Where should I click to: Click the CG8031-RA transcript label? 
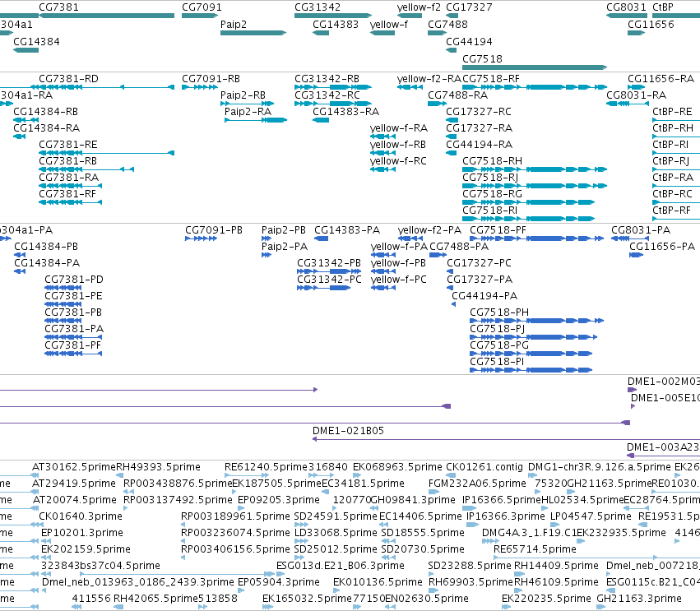click(636, 95)
